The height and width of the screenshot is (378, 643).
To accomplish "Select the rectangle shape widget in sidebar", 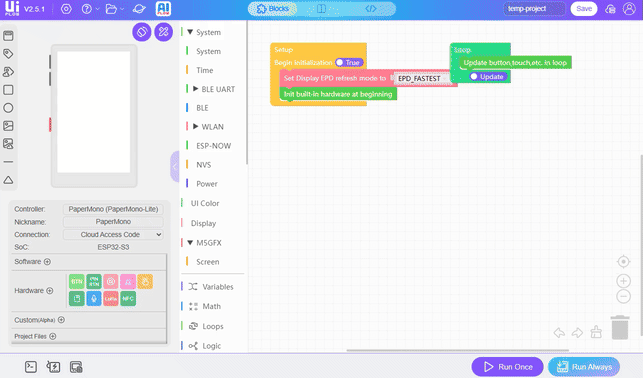I will click(x=8, y=90).
